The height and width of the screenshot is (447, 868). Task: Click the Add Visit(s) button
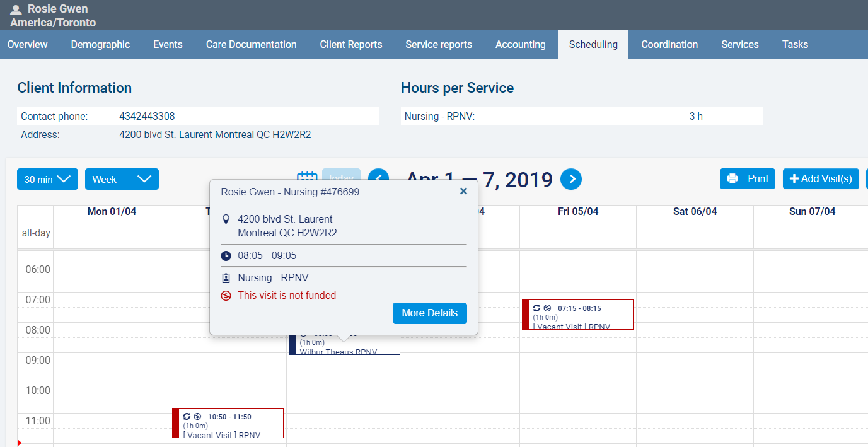coord(820,179)
